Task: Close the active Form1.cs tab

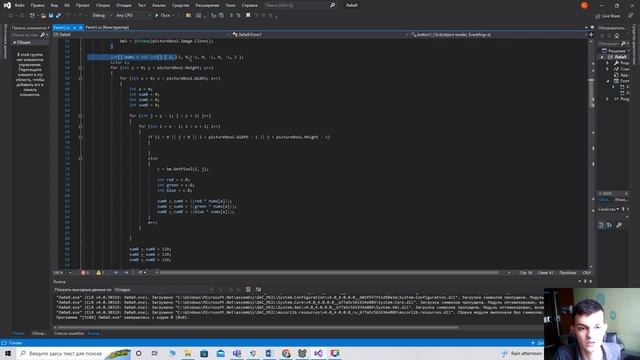Action: point(80,27)
